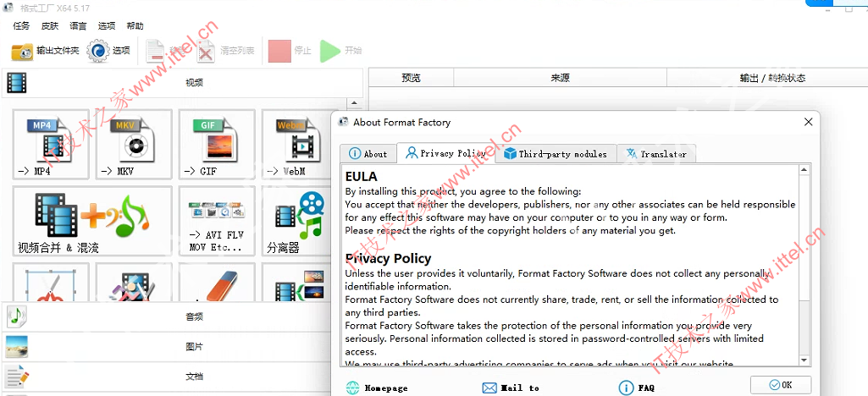Image resolution: width=868 pixels, height=396 pixels.
Task: Click the eraser watermark removal tool
Action: click(x=217, y=283)
